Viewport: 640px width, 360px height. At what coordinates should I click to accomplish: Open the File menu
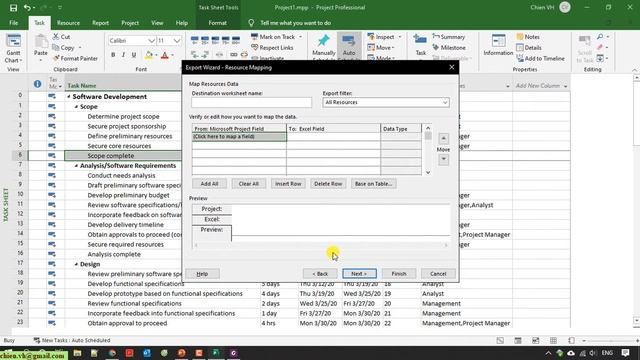coord(13,23)
